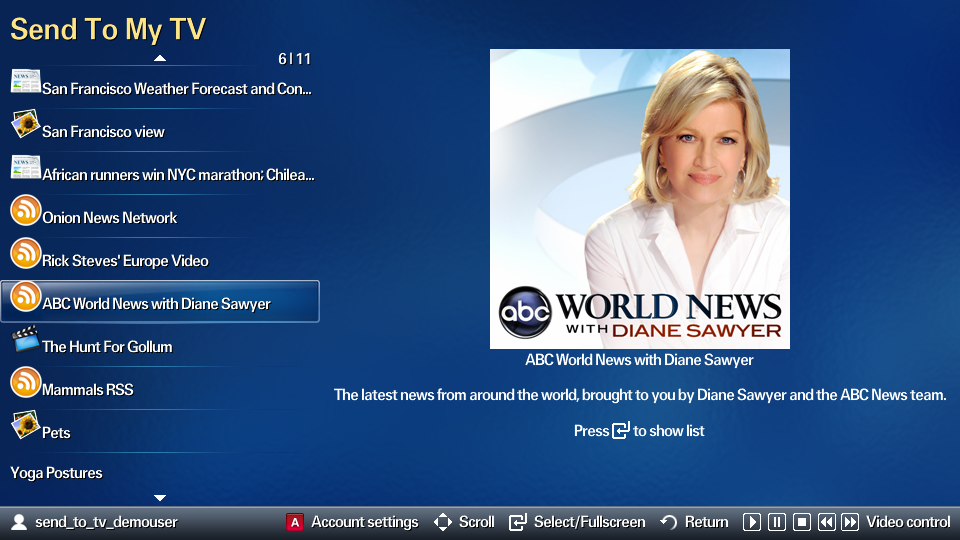
Task: Click the 'latest news from around the world' description
Action: pos(640,395)
